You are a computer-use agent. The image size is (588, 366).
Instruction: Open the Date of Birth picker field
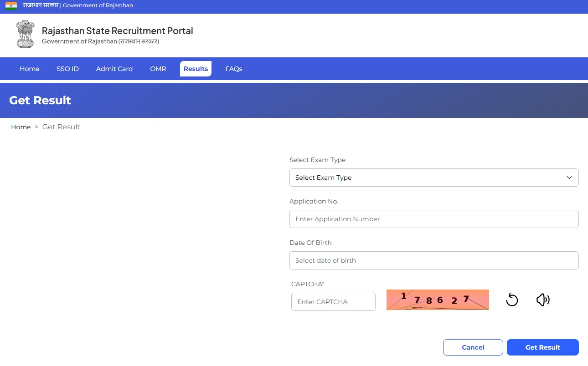[434, 260]
